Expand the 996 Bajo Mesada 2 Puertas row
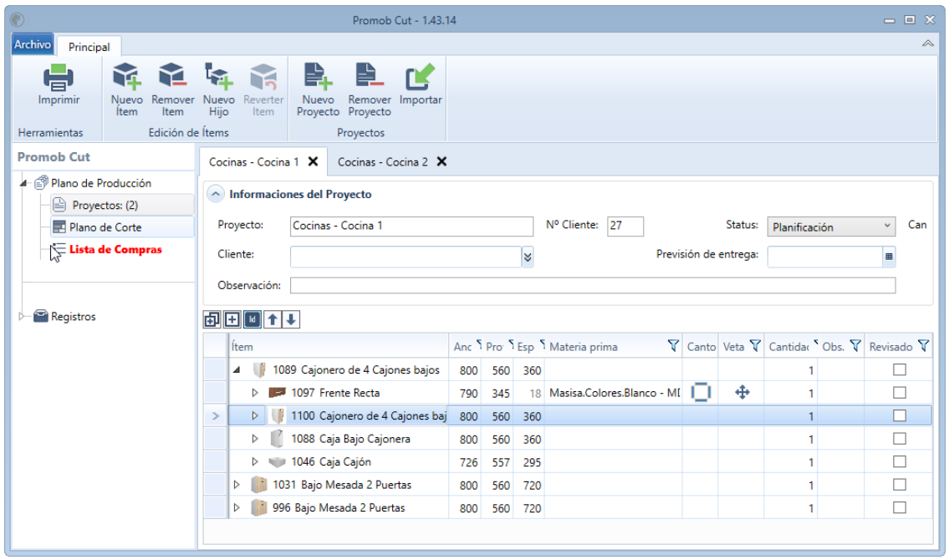 [237, 507]
